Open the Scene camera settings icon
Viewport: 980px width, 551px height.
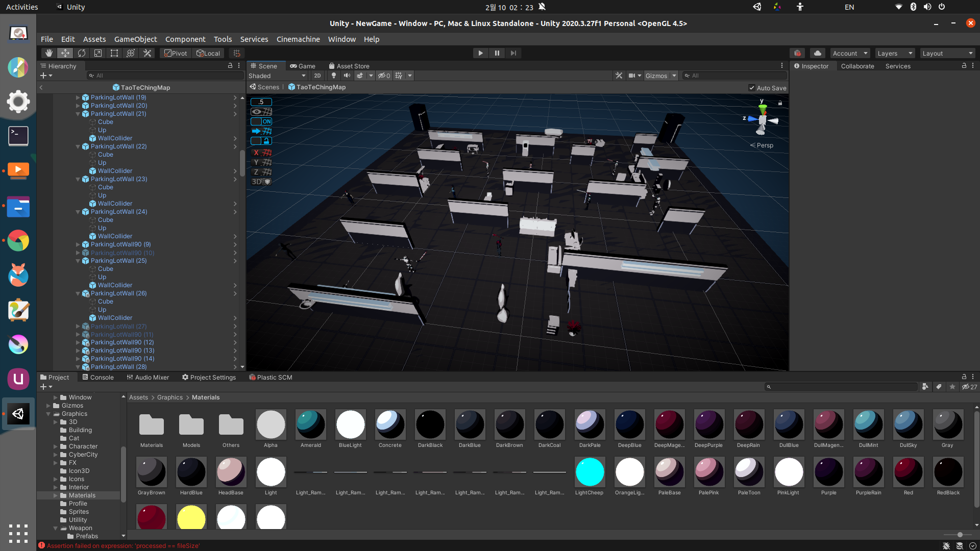tap(632, 76)
